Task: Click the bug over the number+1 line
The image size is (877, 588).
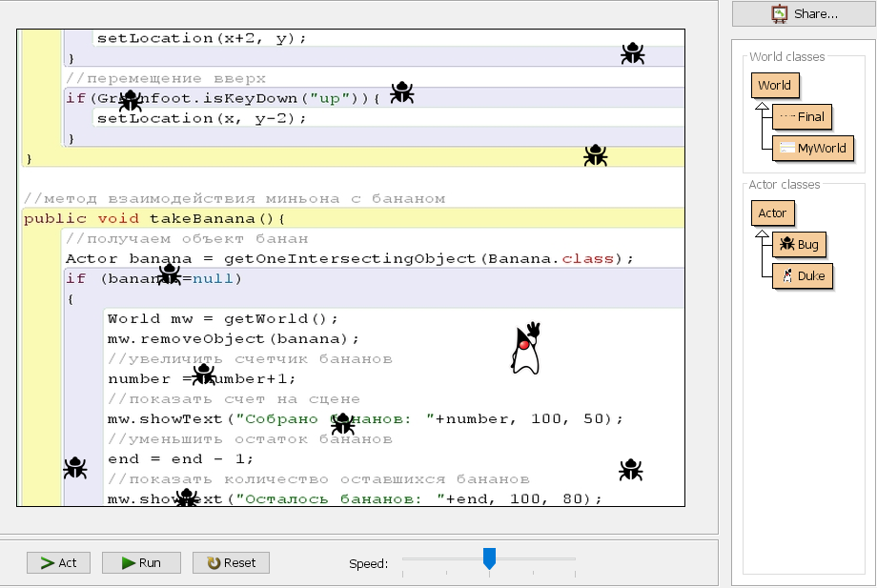Action: [203, 375]
